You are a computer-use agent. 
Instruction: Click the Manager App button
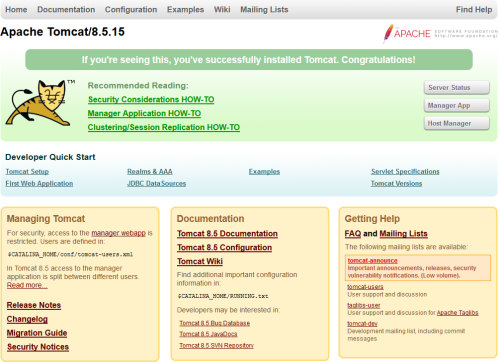pyautogui.click(x=457, y=106)
